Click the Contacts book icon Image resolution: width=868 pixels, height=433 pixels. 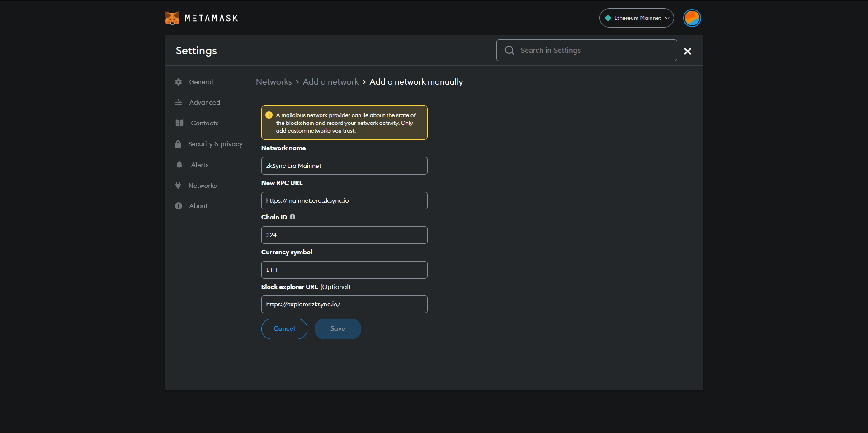(x=179, y=123)
